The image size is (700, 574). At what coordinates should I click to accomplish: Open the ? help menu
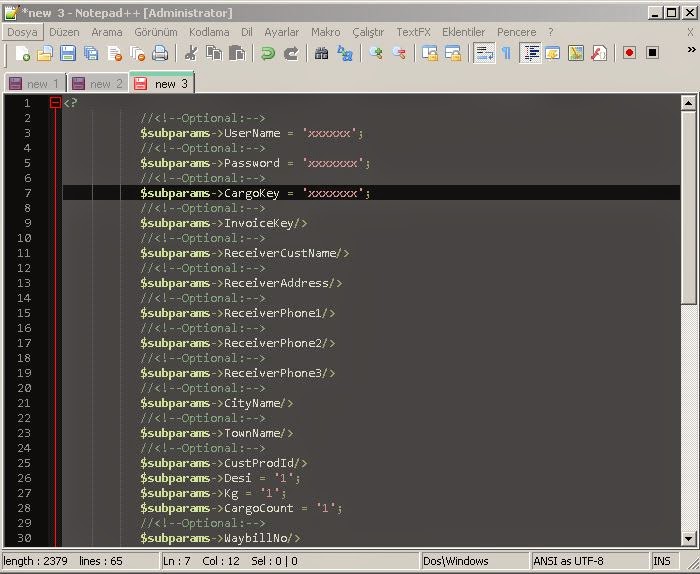click(x=551, y=32)
